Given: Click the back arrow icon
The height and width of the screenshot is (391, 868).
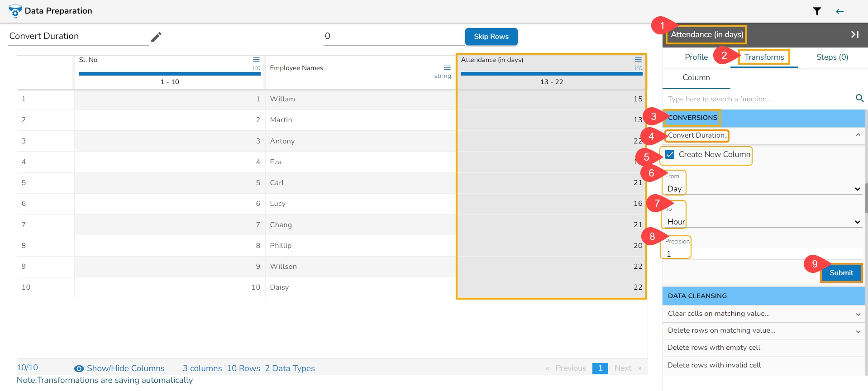Looking at the screenshot, I should (x=839, y=11).
